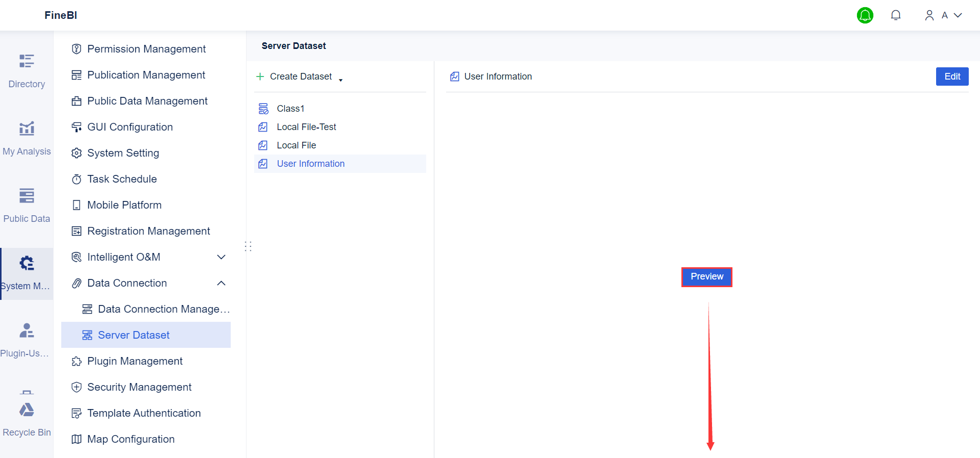
Task: Click the green notification bell icon
Action: click(865, 15)
